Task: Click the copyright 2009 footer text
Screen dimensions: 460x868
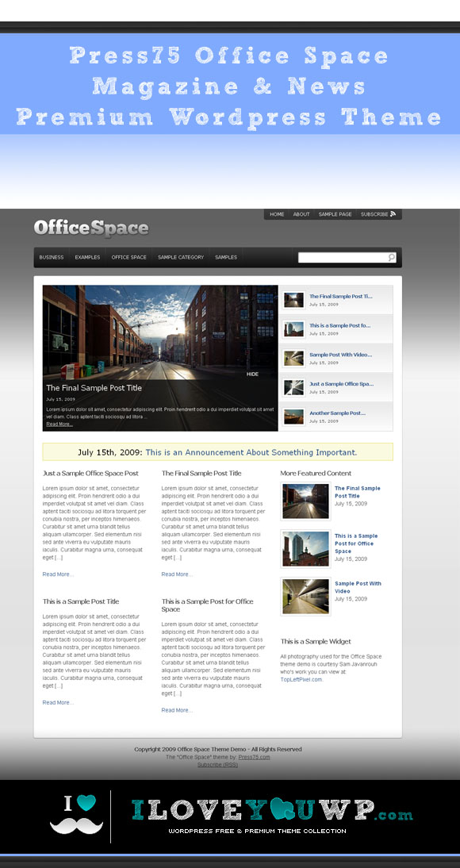Action: click(218, 749)
